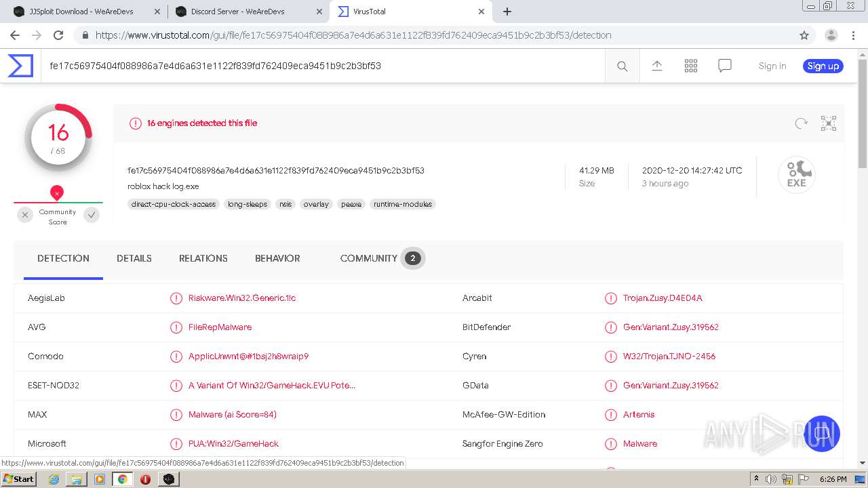Image resolution: width=868 pixels, height=488 pixels.
Task: Click the ESET-NOD32 engine name
Action: (54, 386)
